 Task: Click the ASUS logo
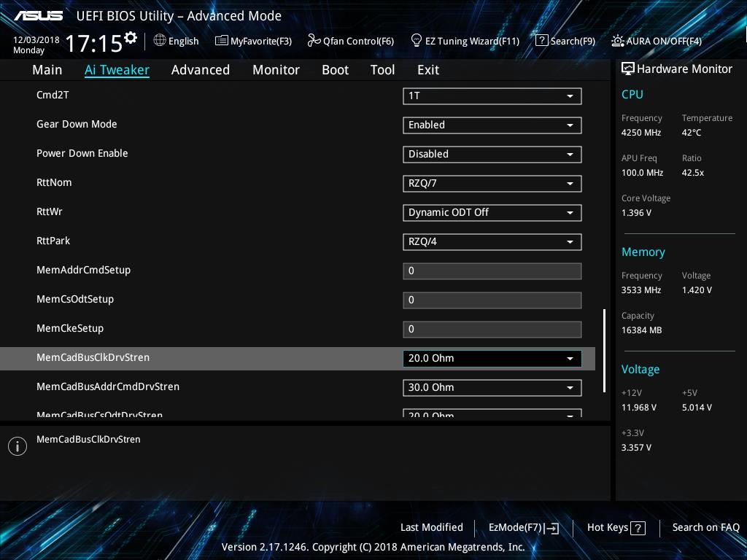coord(38,16)
